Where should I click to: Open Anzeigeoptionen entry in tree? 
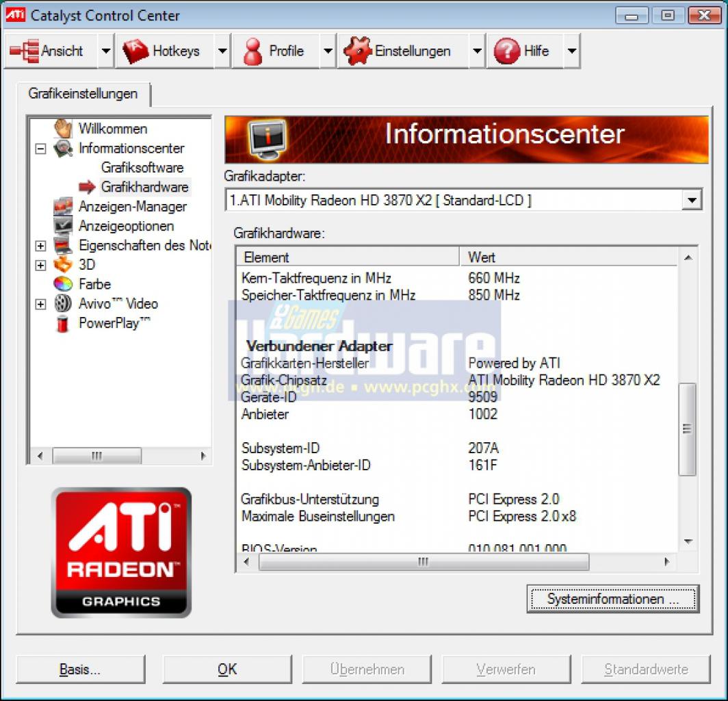coord(127,226)
